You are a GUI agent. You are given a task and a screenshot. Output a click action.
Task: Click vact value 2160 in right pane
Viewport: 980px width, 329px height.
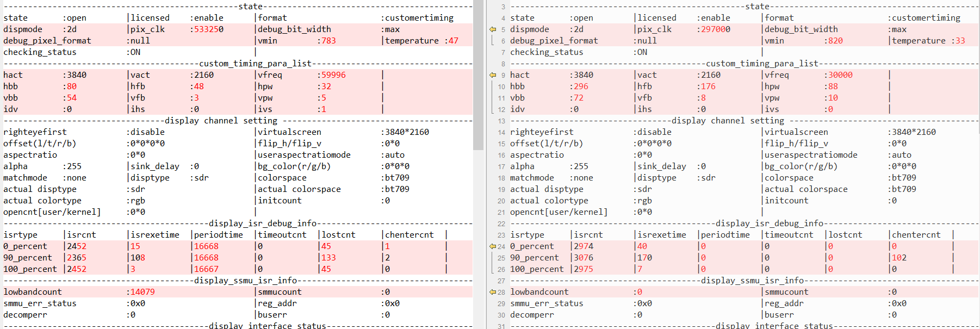coord(711,75)
